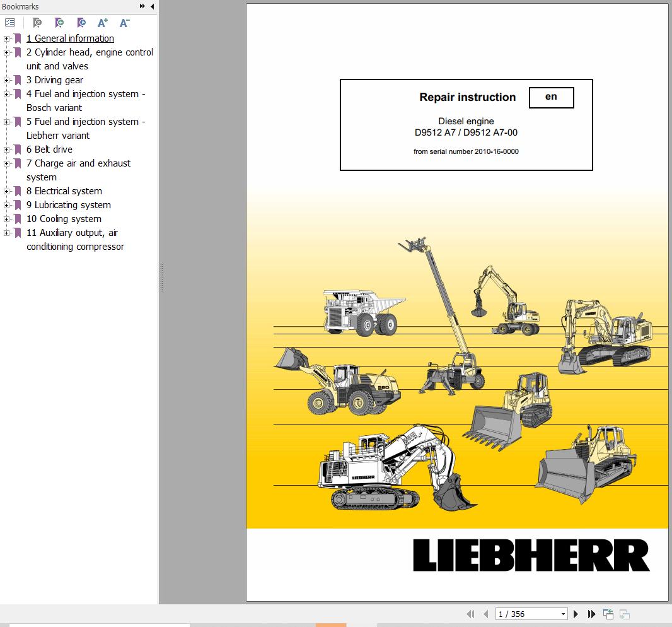
Task: Expand the 3 Driving gear bookmark
Action: (6, 80)
